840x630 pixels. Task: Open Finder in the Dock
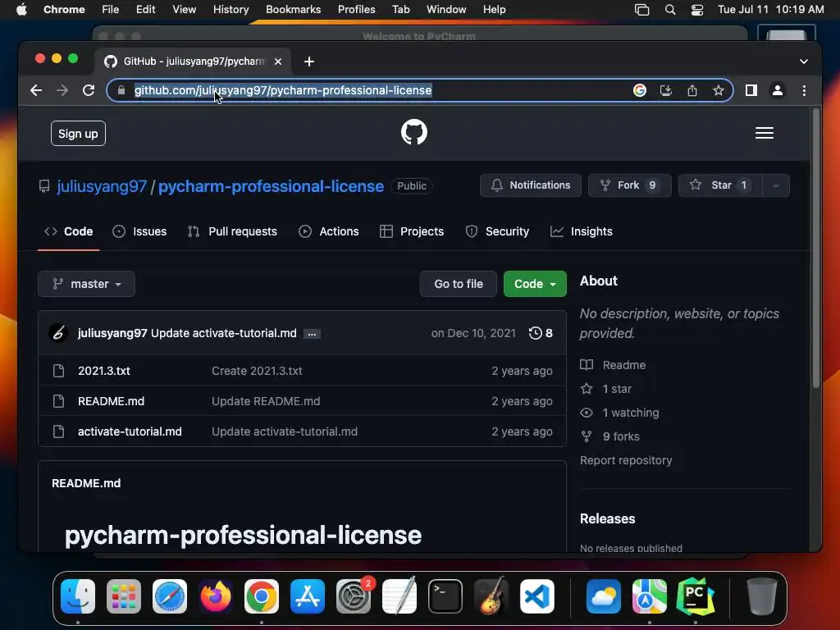pyautogui.click(x=78, y=596)
